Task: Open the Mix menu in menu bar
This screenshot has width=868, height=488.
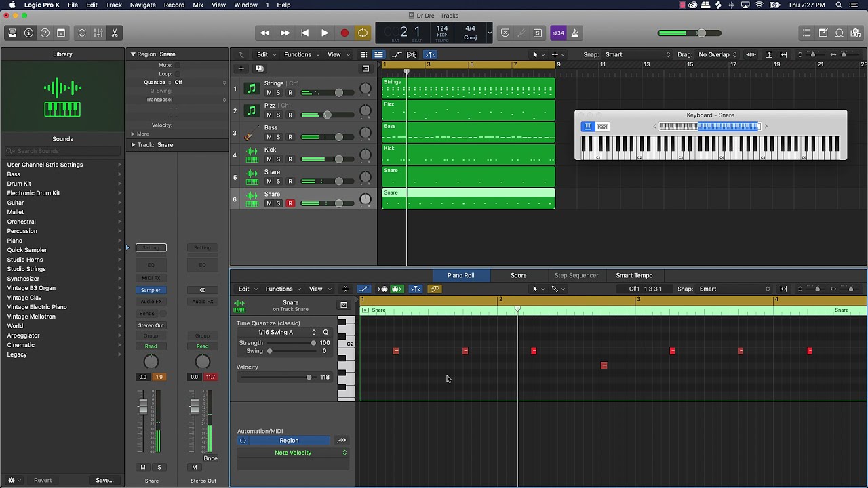Action: tap(198, 5)
